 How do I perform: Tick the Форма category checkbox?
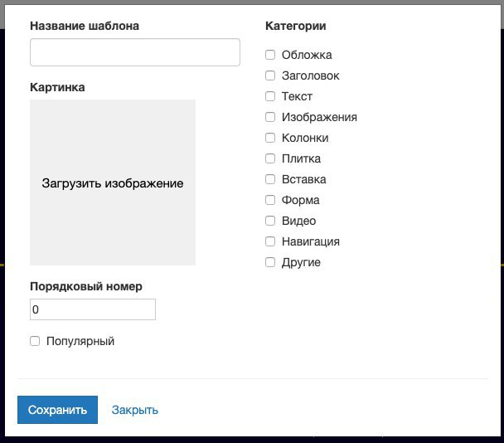click(x=270, y=200)
